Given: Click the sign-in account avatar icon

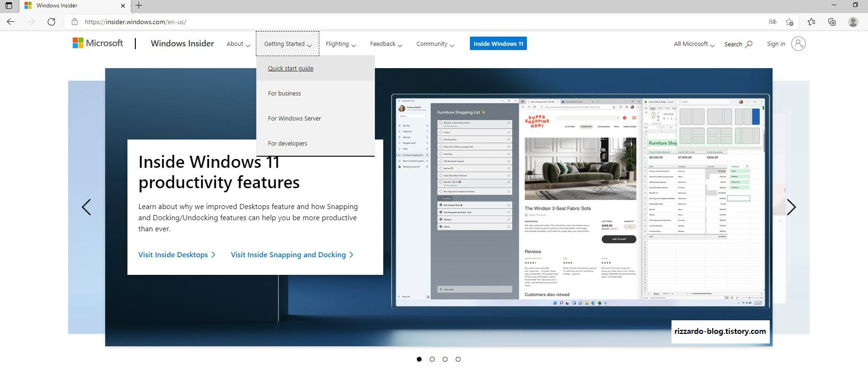Looking at the screenshot, I should (x=798, y=44).
